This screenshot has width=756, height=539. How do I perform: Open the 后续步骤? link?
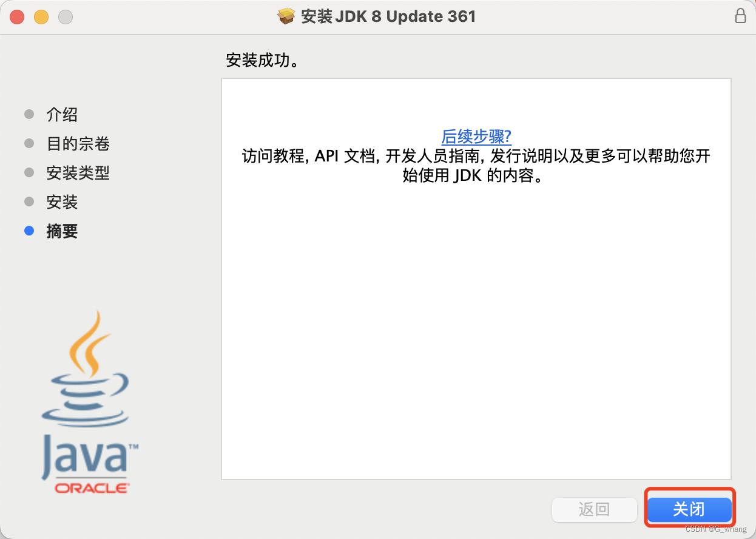476,137
